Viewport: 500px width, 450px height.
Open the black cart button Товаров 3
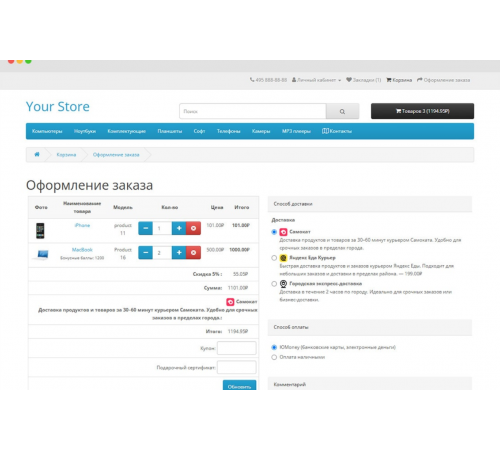[422, 111]
